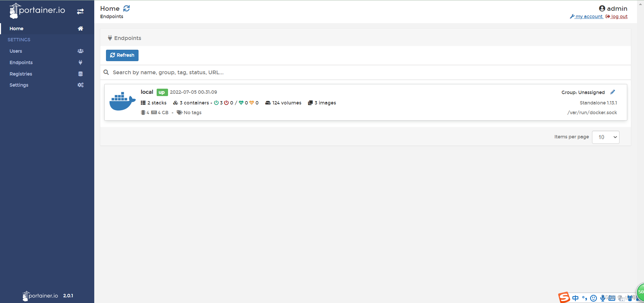This screenshot has width=644, height=303.
Task: Click the 2 stacks list icon
Action: pos(143,103)
